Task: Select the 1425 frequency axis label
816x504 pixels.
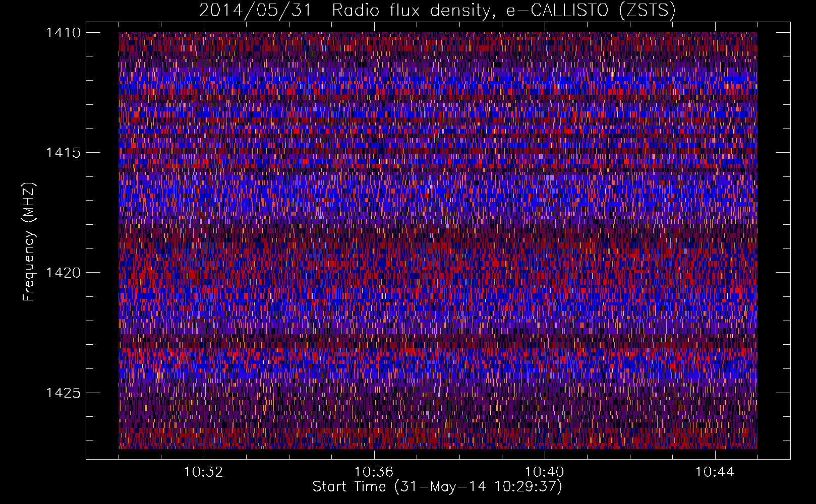Action: 63,393
